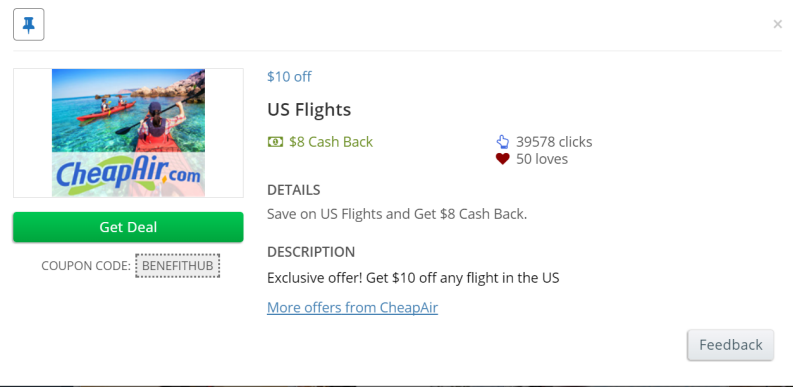
Task: Open More offers from CheapAir link
Action: [353, 308]
